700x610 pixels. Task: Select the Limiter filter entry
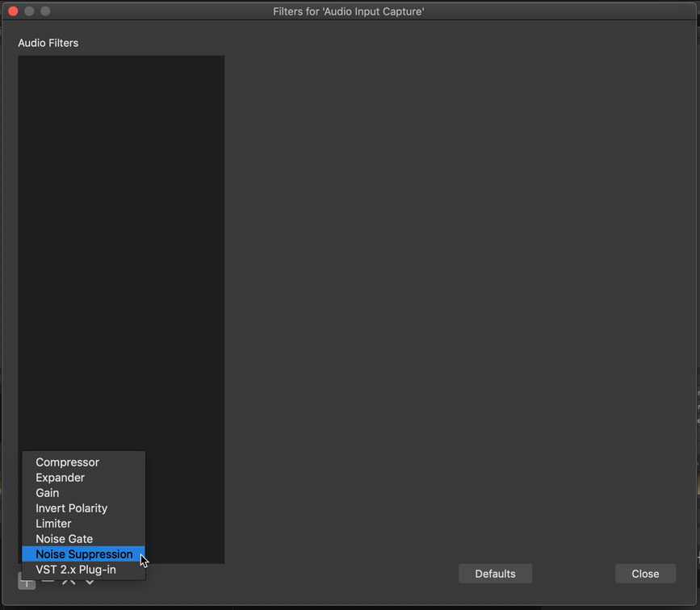click(83, 524)
